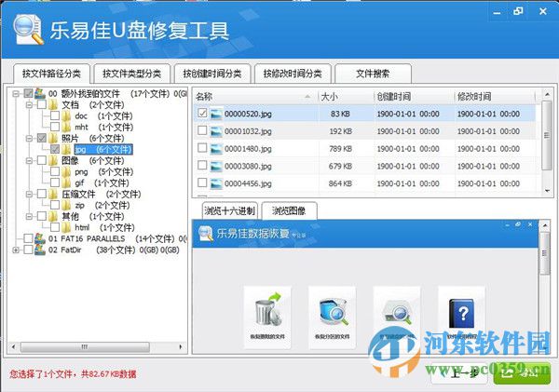559x392 pixels.
Task: Click folder icon beside 文档 node
Action: point(53,105)
